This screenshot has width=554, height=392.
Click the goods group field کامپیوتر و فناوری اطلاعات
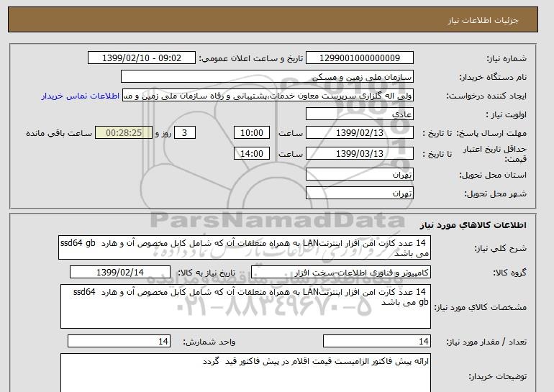(341, 273)
